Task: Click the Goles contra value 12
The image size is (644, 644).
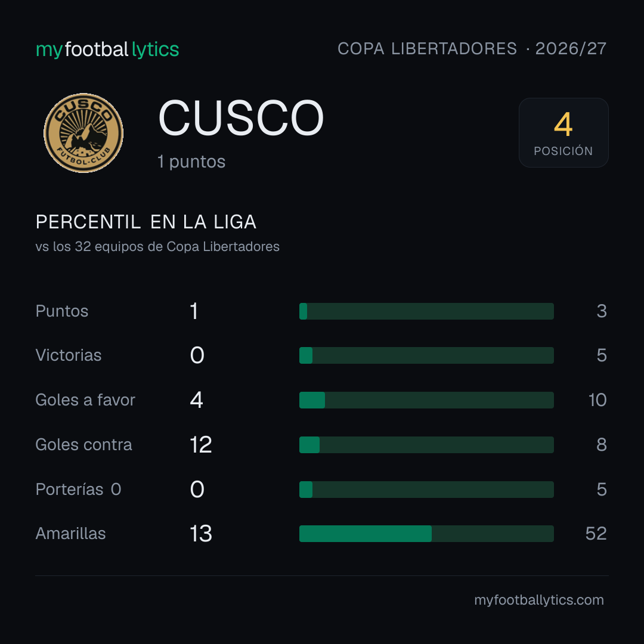Action: tap(201, 445)
